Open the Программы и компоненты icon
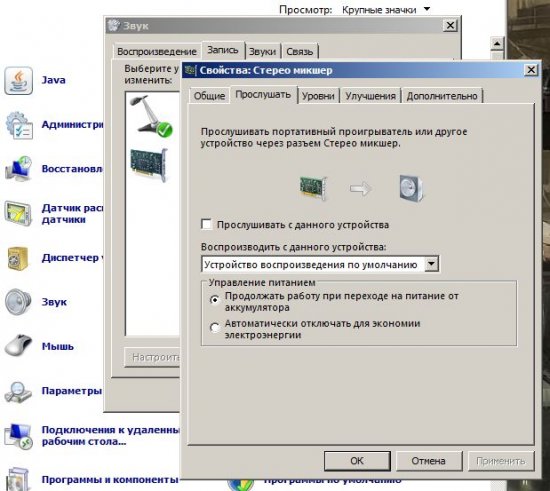 pos(18,479)
